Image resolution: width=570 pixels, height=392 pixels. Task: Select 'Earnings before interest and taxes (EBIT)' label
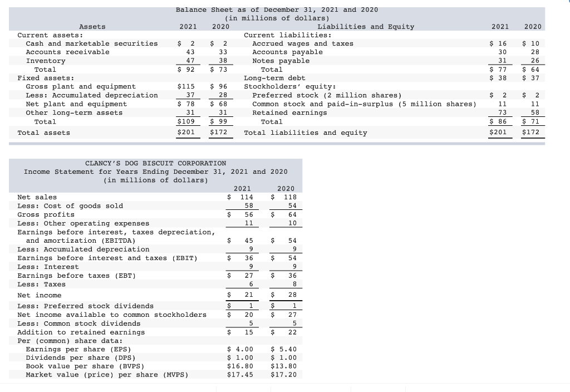point(107,258)
